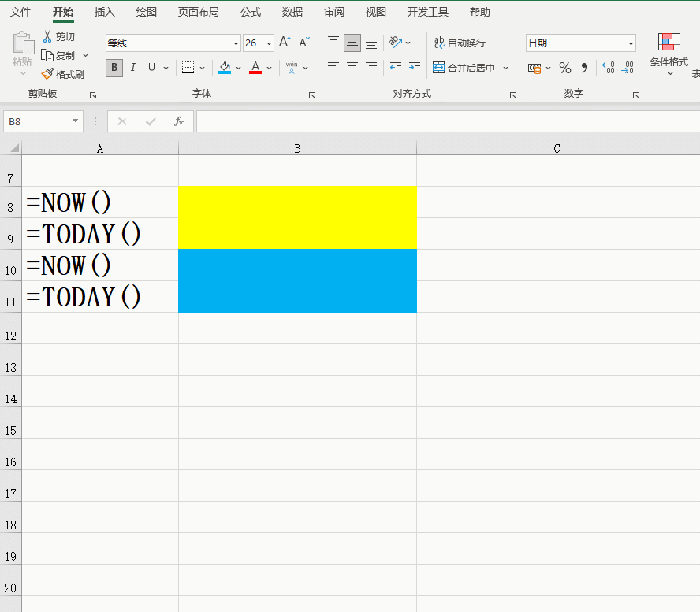The height and width of the screenshot is (612, 700).
Task: Open the font group dialog launcher
Action: point(312,95)
